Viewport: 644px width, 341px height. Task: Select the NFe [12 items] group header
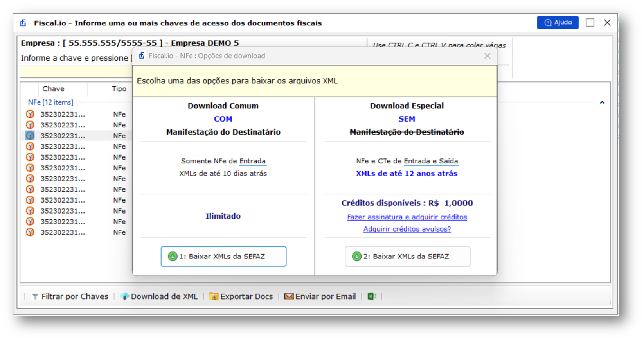pos(50,102)
